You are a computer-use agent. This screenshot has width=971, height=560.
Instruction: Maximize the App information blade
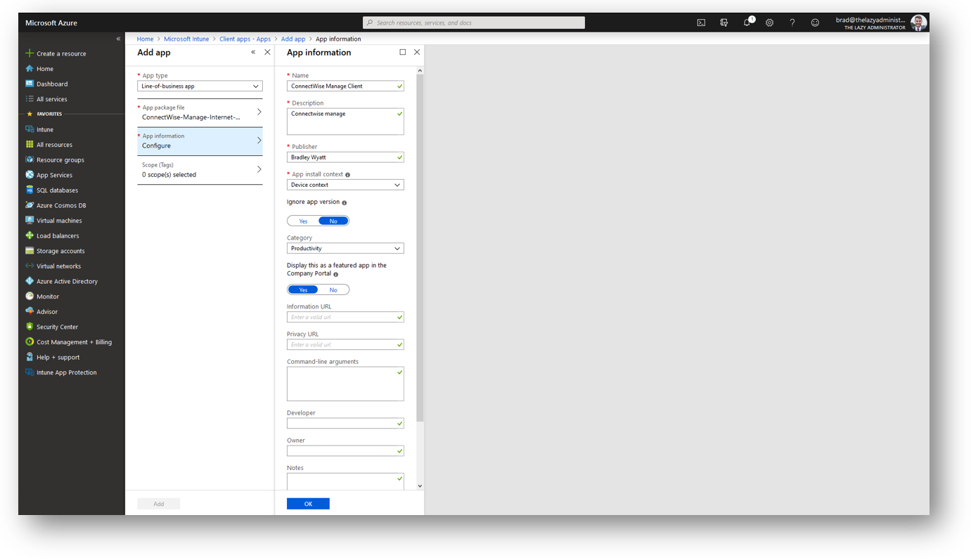point(402,52)
